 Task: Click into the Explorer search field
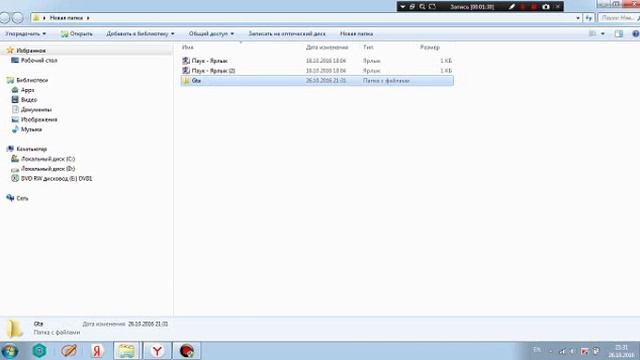coord(618,18)
